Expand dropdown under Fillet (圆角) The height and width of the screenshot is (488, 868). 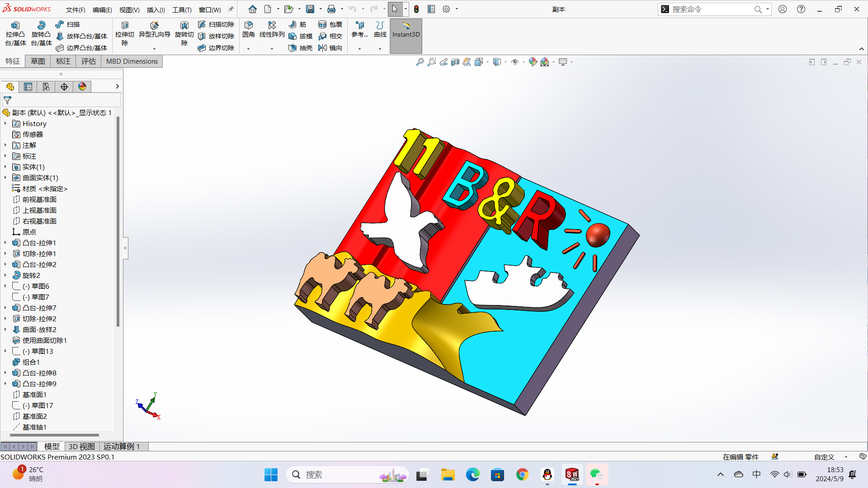pyautogui.click(x=249, y=49)
